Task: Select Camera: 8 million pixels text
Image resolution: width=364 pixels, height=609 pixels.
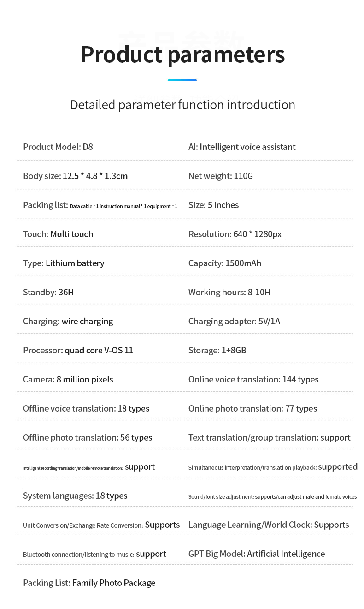Action: (68, 379)
